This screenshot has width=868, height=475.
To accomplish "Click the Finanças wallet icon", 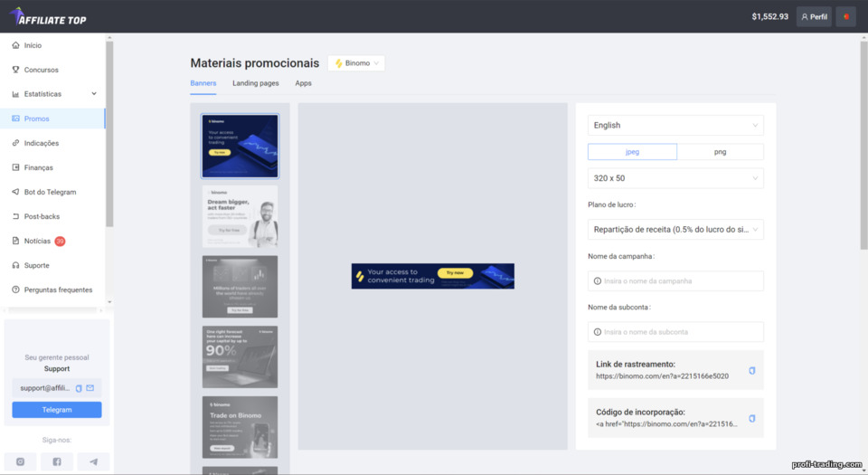I will (15, 167).
